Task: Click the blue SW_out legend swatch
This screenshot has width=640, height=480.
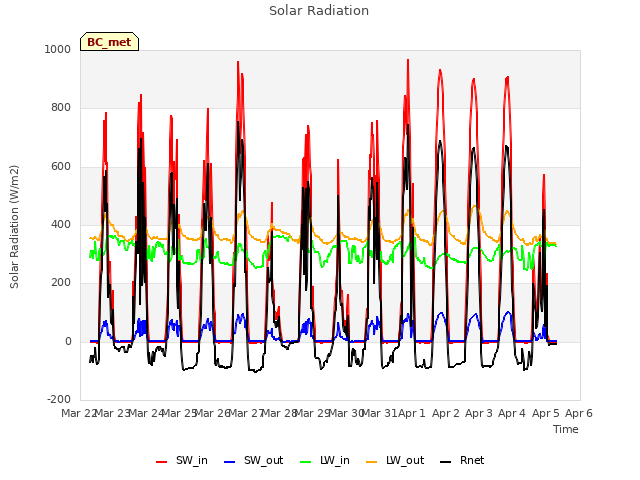Action: tap(230, 462)
